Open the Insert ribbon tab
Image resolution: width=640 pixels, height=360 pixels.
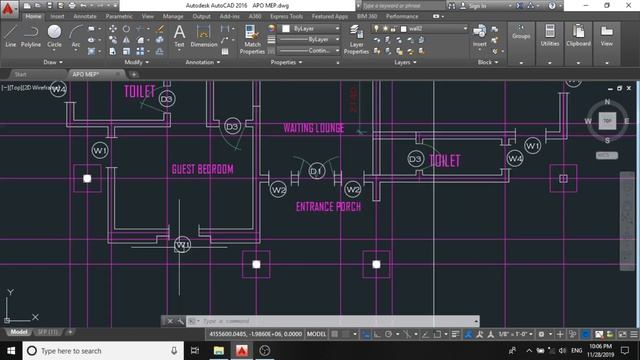pos(57,16)
